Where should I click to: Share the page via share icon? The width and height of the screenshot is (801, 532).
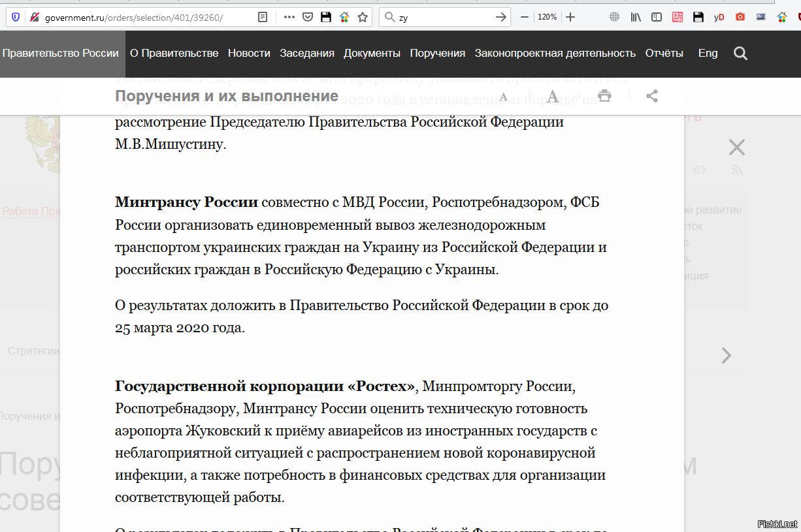point(651,97)
